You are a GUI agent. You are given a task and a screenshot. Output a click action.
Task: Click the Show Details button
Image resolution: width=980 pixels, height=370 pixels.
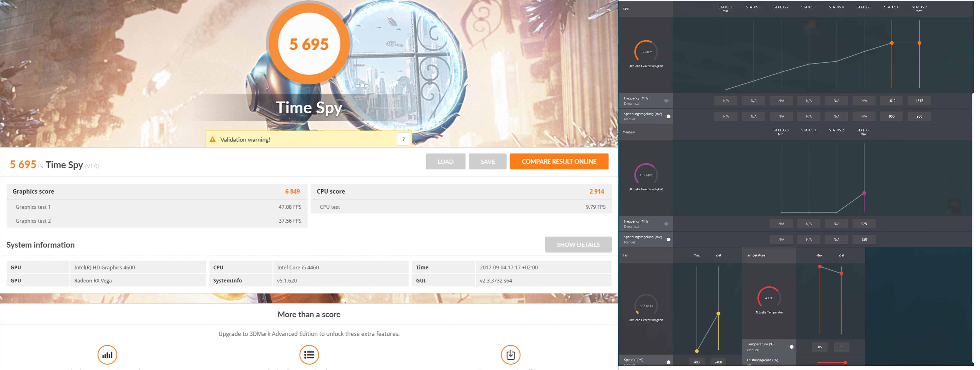tap(578, 245)
